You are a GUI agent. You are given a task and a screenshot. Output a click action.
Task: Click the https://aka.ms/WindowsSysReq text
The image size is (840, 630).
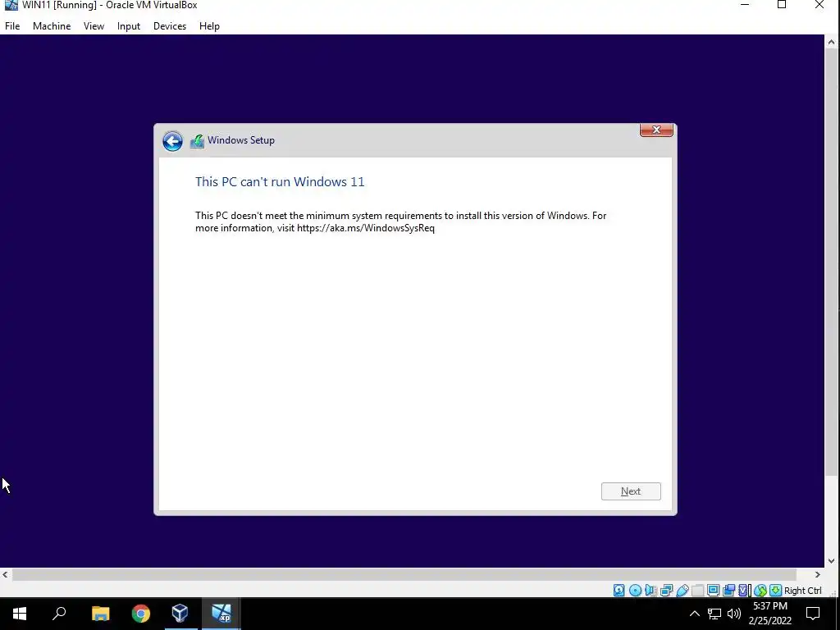click(x=366, y=228)
